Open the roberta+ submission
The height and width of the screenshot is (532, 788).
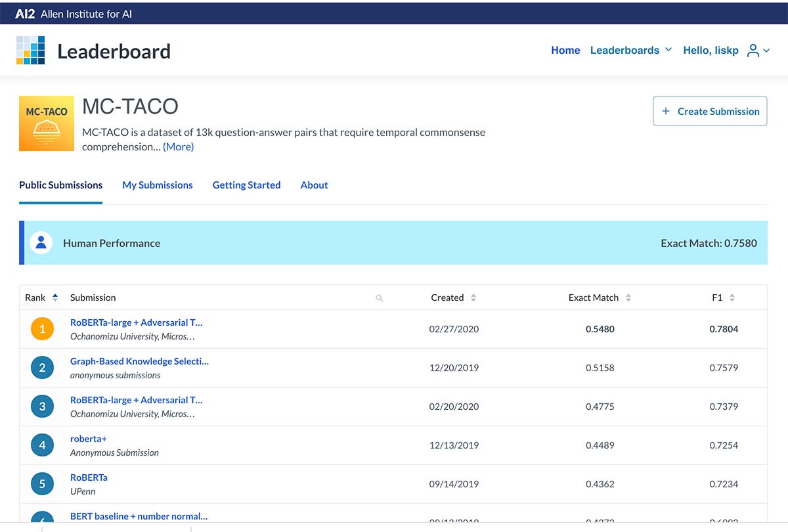(88, 439)
